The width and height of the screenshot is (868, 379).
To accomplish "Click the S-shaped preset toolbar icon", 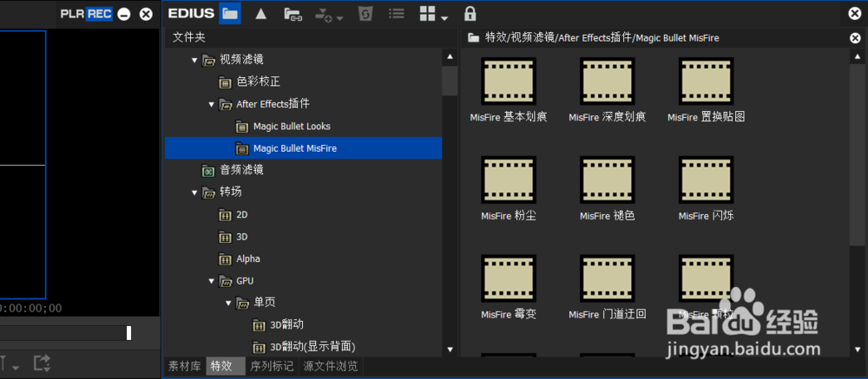I will coord(365,14).
